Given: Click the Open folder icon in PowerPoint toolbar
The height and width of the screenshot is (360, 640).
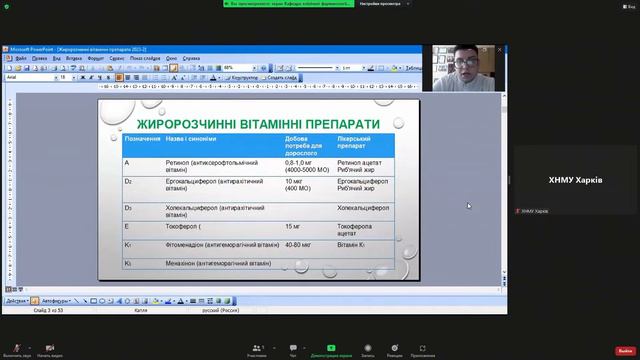Looking at the screenshot, I should (18, 68).
